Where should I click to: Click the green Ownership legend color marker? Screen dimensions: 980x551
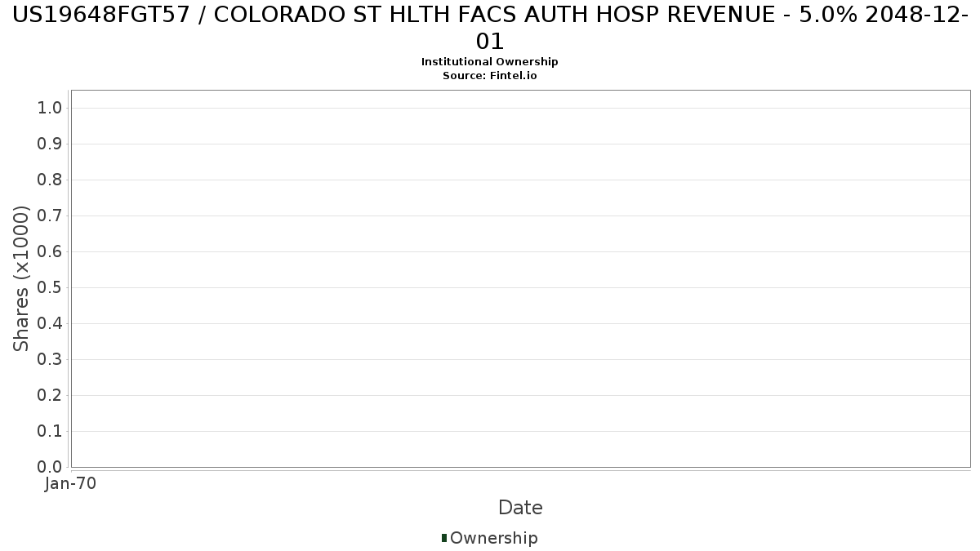tap(444, 538)
